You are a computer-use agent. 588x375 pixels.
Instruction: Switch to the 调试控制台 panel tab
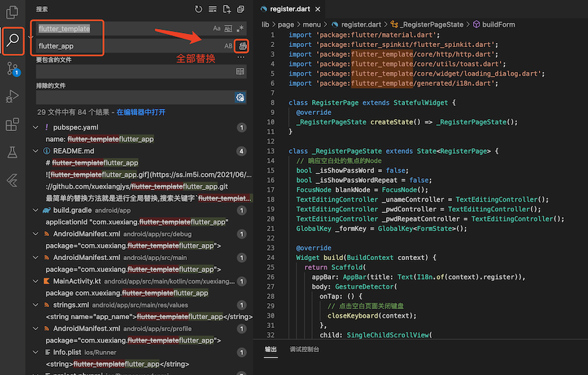click(304, 349)
